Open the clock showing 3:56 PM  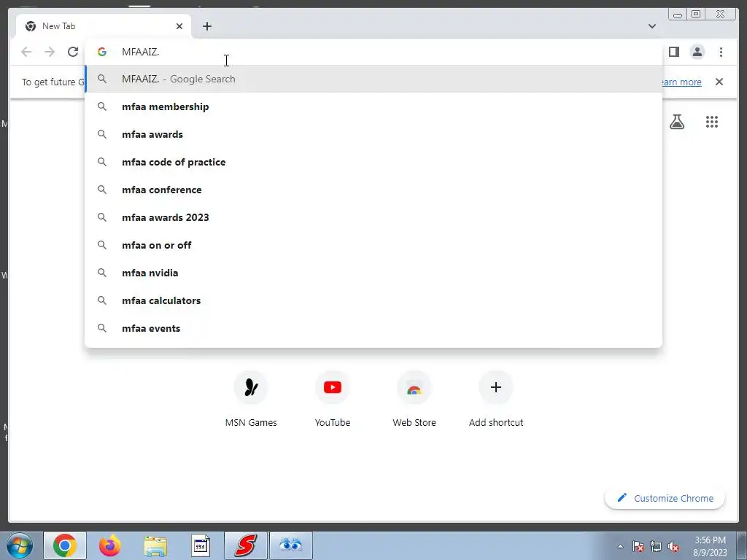click(x=710, y=546)
